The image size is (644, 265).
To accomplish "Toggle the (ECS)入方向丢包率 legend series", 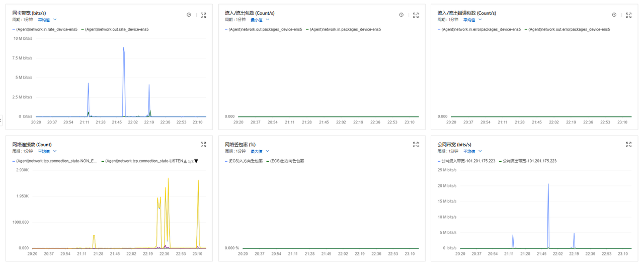I will click(x=244, y=161).
